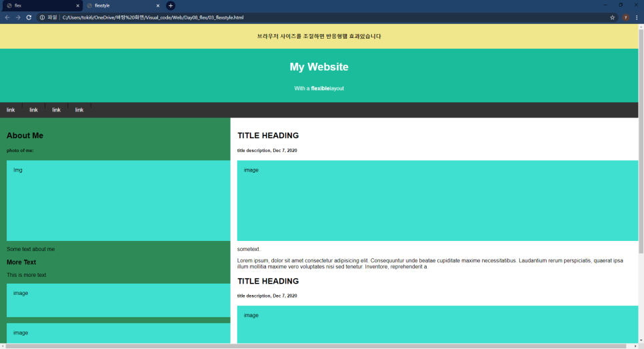Viewport: 644px width, 349px height.
Task: Open site info icon in address bar
Action: [42, 17]
